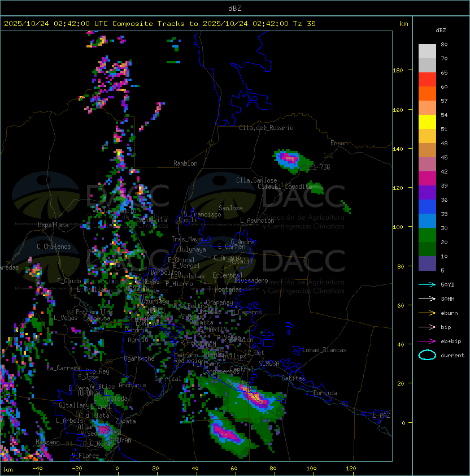The image size is (470, 476).
Task: Select the 'L_Dormida' place label
Action: click(321, 393)
